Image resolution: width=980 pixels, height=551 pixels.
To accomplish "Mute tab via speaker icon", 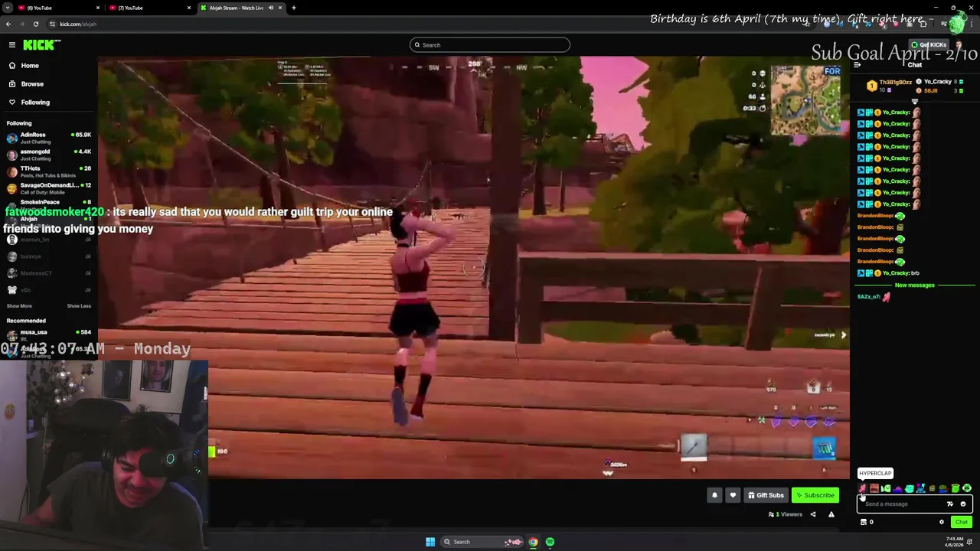I will [x=270, y=8].
